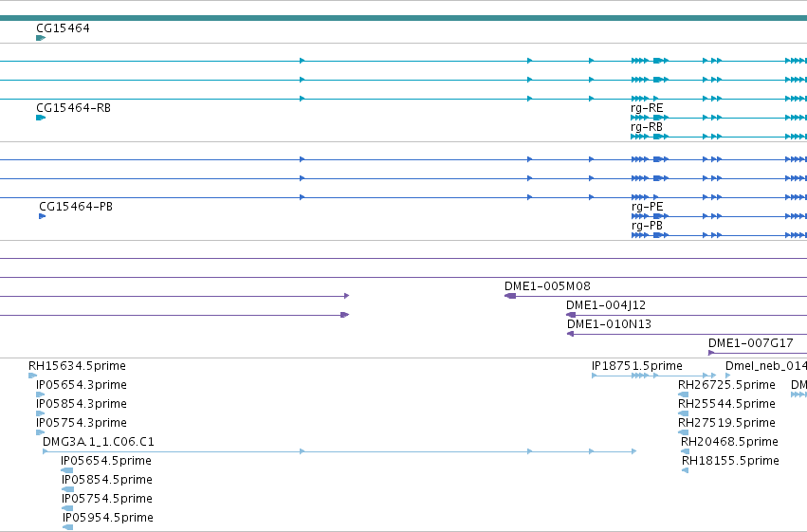Click the RH26725.5prime EST glyph
The height and width of the screenshot is (532, 807).
tap(684, 394)
